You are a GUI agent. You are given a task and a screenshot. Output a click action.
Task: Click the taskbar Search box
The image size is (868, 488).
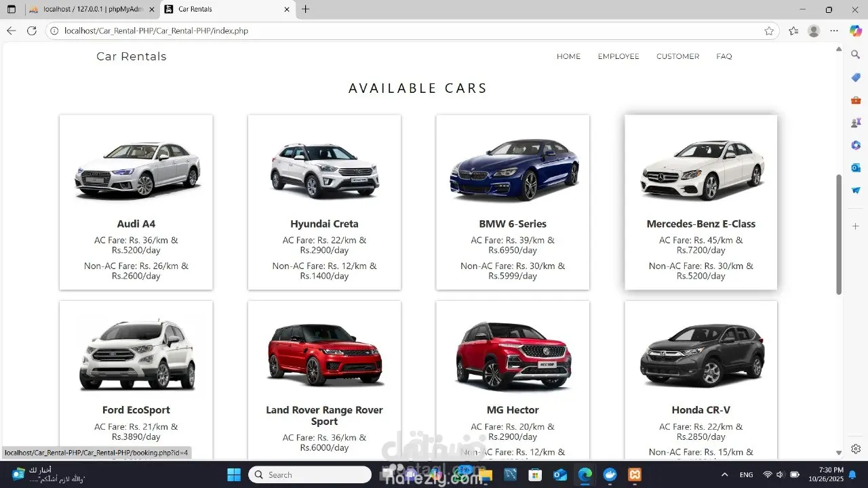pos(310,474)
